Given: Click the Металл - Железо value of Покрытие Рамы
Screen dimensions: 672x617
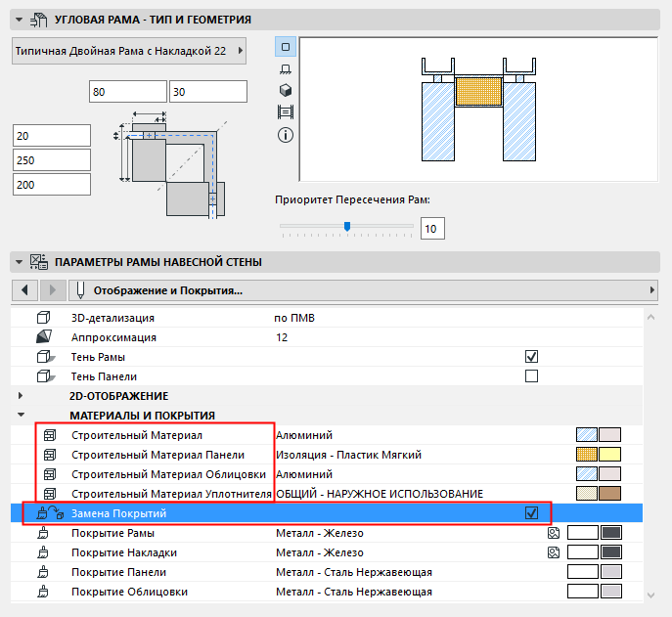Looking at the screenshot, I should point(320,533).
